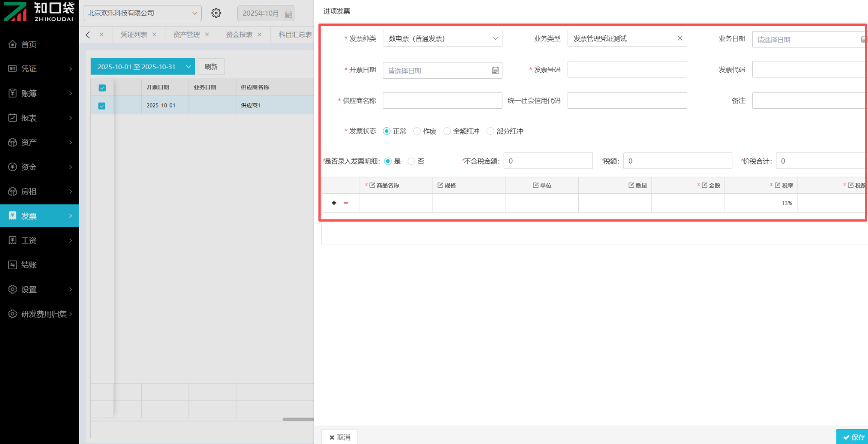Expand the company selector 北京欢乐科技有限公司
The width and height of the screenshot is (868, 444).
[142, 13]
